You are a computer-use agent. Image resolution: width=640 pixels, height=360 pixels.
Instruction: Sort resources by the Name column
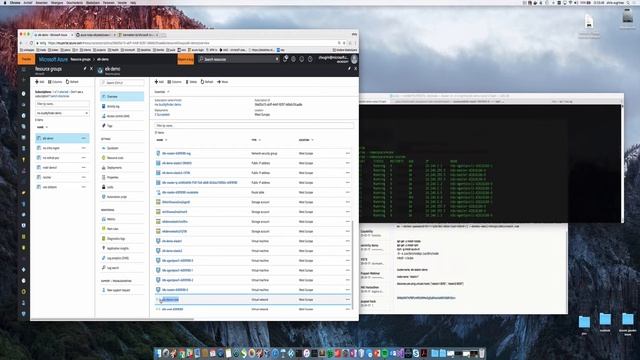162,140
